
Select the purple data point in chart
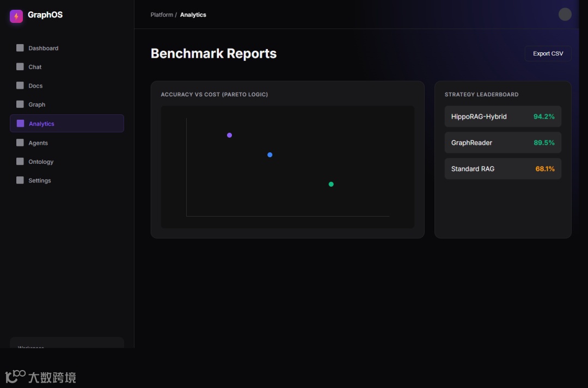[x=230, y=135]
